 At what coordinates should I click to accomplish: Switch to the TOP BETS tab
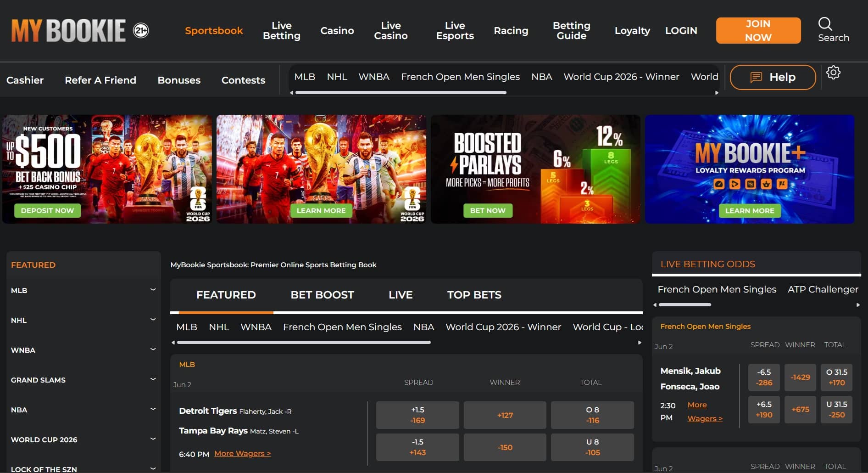click(474, 295)
